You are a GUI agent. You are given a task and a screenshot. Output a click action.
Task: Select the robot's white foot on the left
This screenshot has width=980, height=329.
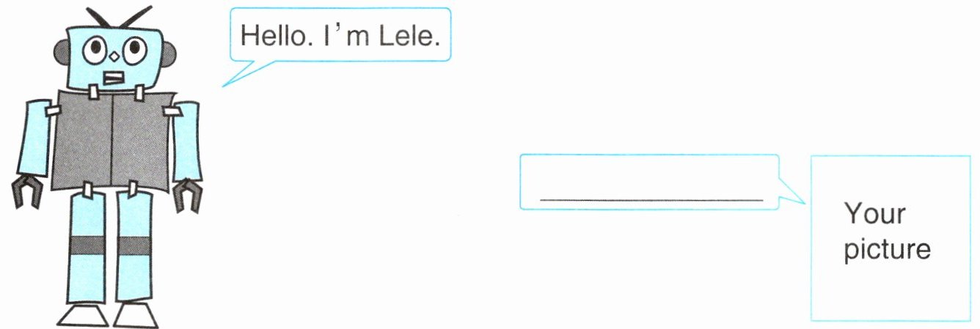pos(83,315)
